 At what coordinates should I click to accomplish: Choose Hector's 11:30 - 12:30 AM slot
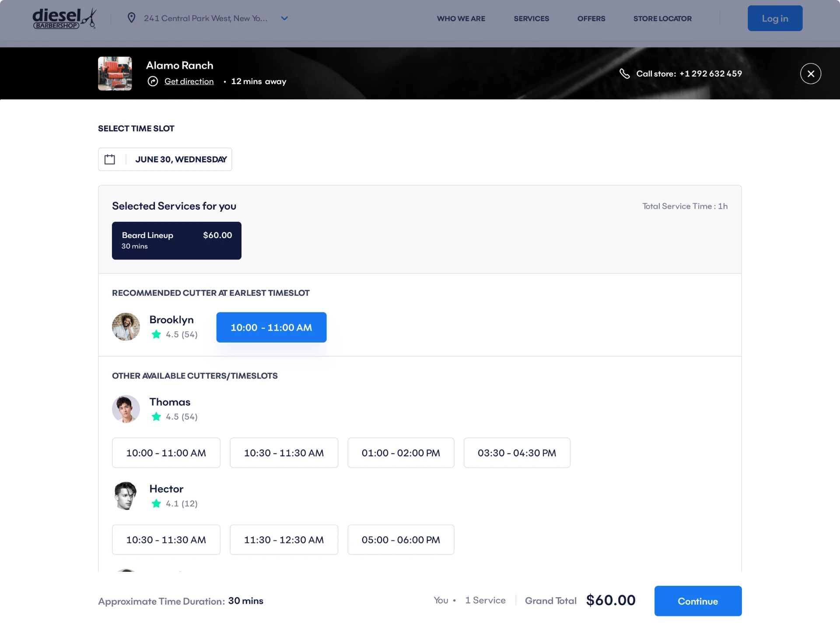[x=284, y=540]
